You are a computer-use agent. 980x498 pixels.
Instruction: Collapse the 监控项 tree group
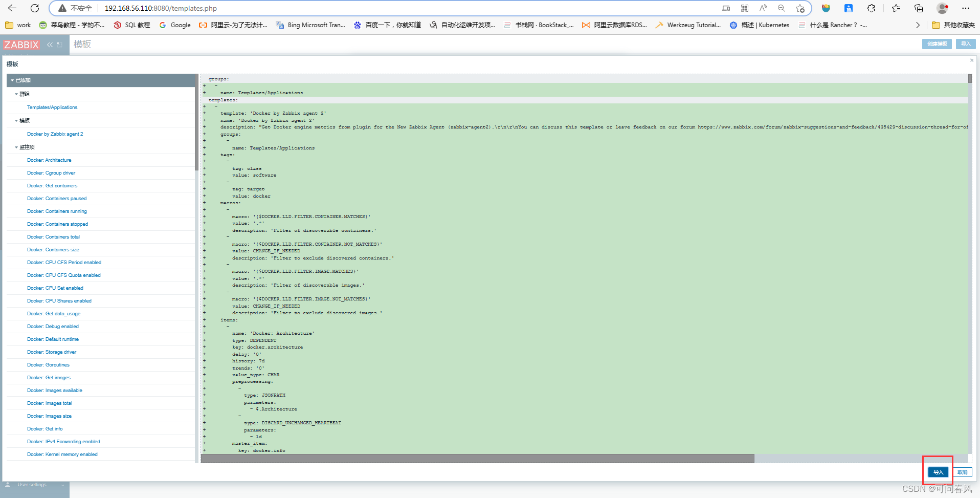tap(16, 147)
